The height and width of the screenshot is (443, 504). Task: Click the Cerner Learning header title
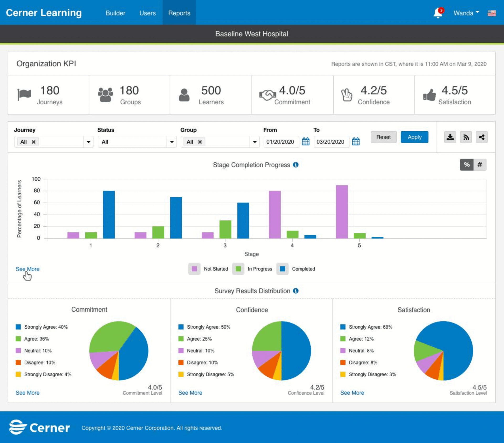pos(44,13)
